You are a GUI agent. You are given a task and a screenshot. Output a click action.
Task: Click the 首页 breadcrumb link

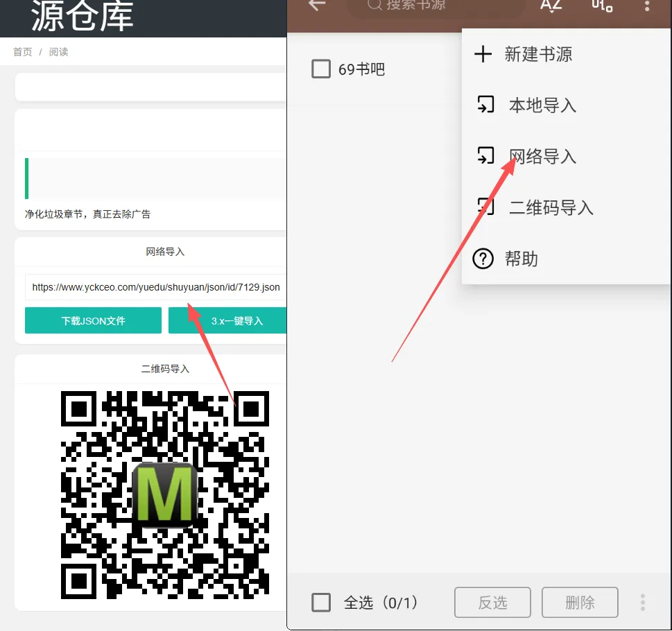pyautogui.click(x=23, y=52)
